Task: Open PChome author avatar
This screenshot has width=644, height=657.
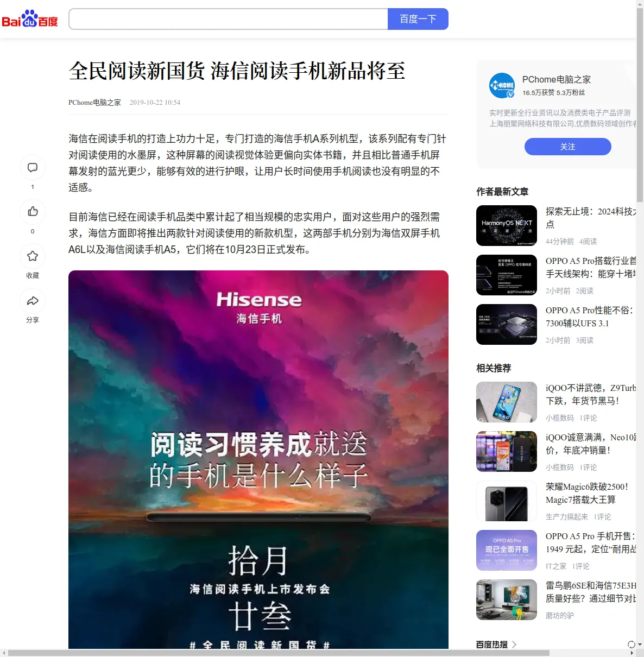Action: pos(502,86)
